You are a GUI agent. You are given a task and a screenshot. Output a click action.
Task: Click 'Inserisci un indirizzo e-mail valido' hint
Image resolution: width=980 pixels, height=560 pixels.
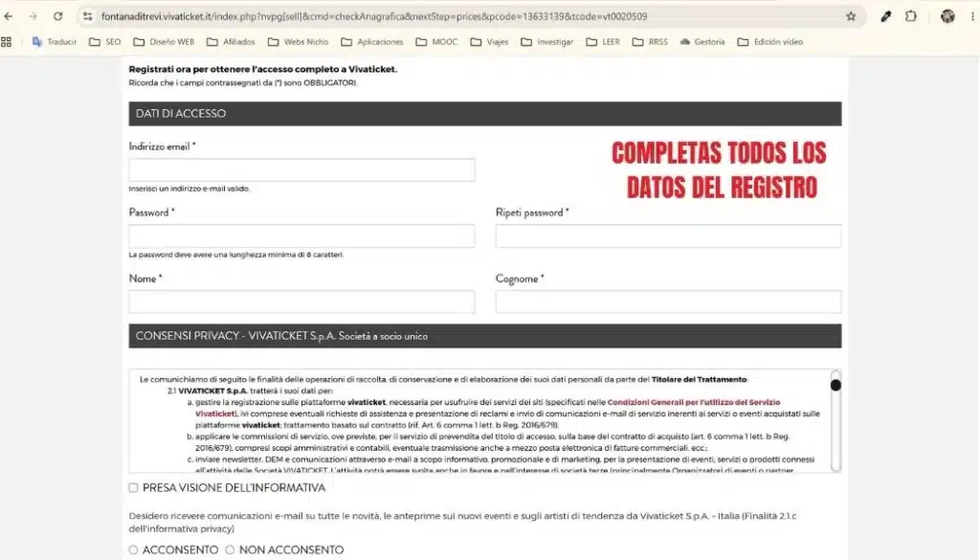[x=189, y=189]
